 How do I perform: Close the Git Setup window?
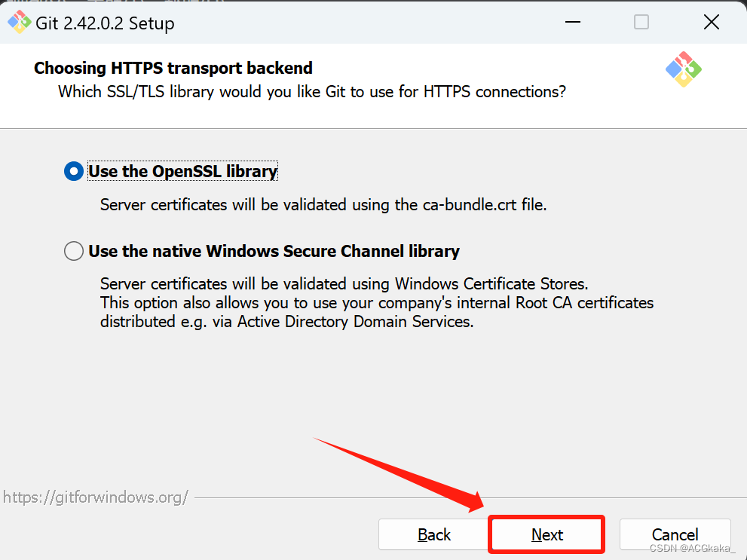[711, 23]
